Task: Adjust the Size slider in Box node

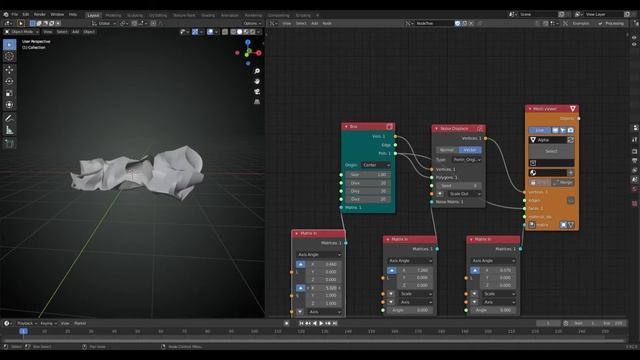Action: coord(368,175)
